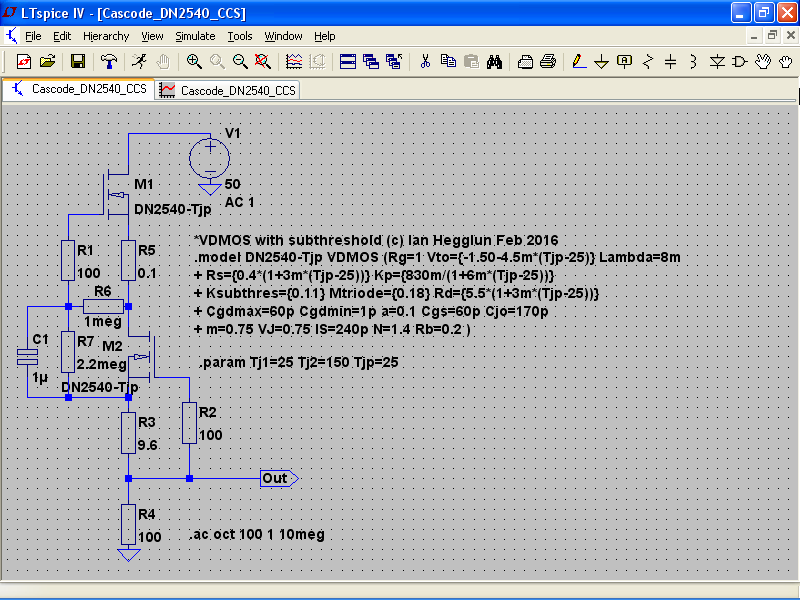Click the Close All Windows icon
Screen dimensions: 800x600
pyautogui.click(x=394, y=62)
